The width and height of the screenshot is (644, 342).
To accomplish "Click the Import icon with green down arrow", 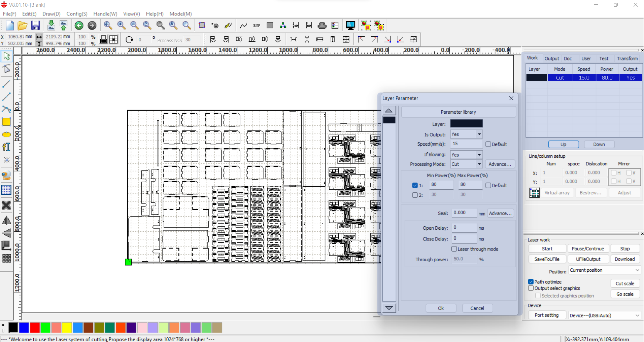I will [51, 26].
